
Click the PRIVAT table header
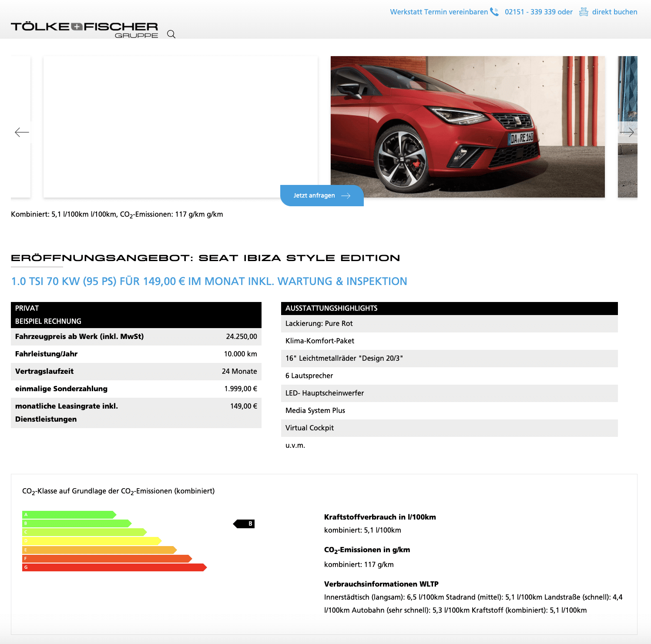(x=136, y=309)
